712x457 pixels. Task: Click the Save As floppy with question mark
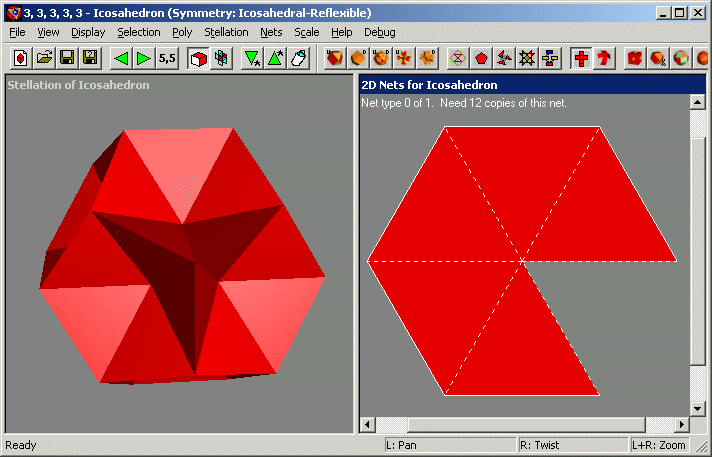(90, 58)
